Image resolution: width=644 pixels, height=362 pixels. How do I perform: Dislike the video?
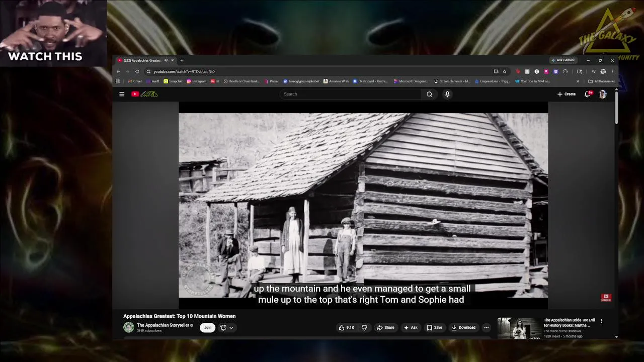pos(364,327)
